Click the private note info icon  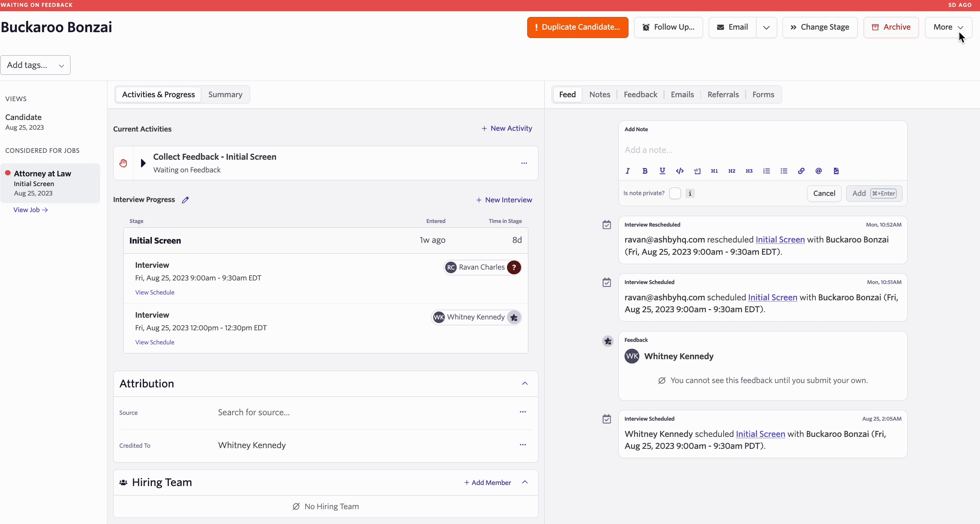point(690,193)
